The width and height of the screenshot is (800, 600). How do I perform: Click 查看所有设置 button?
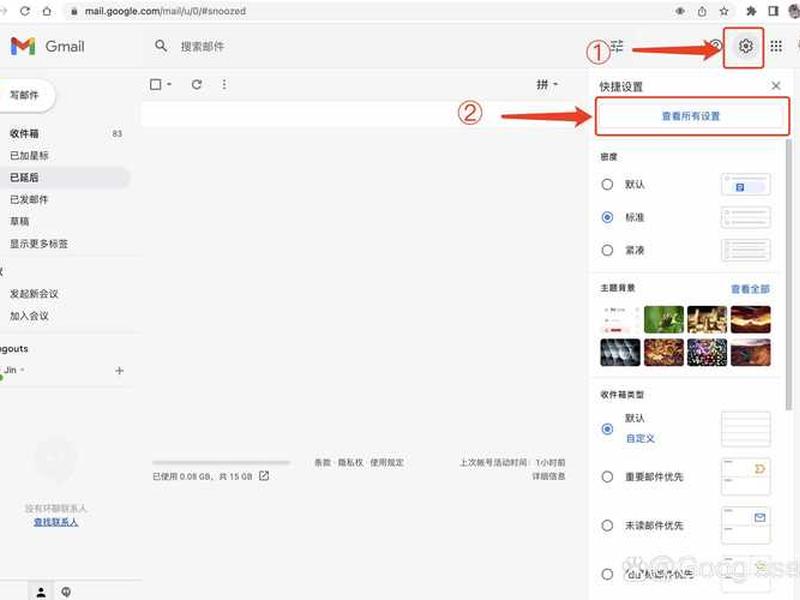pyautogui.click(x=691, y=116)
